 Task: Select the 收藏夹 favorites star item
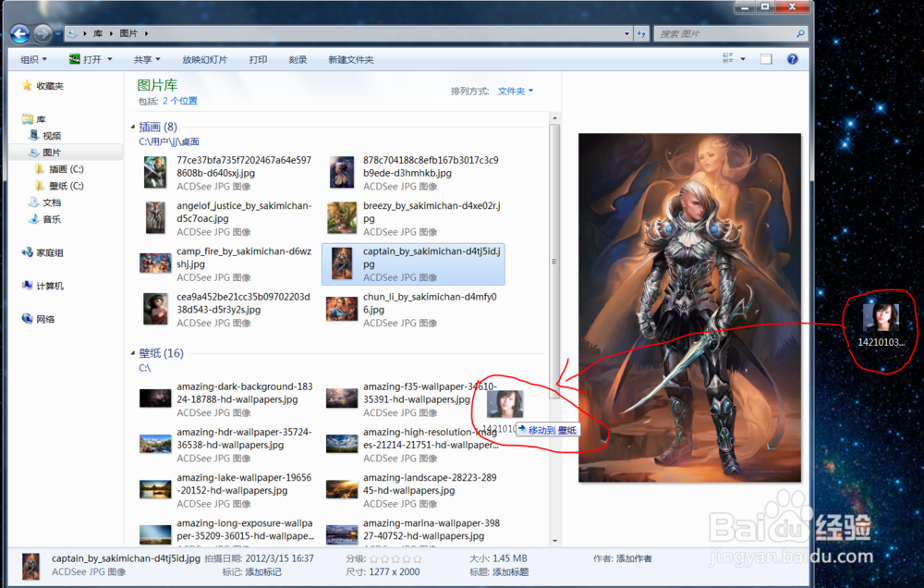point(43,85)
